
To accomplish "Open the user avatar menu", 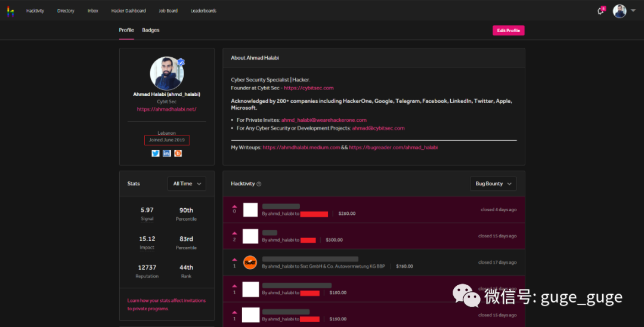I will (620, 11).
